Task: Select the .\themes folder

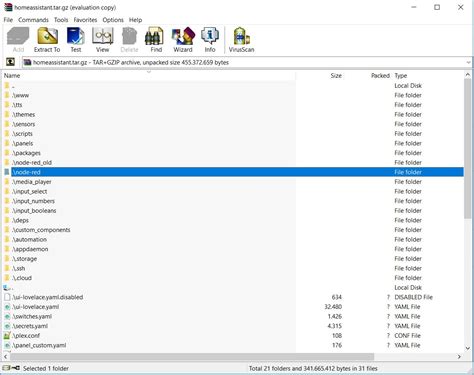Action: point(23,115)
